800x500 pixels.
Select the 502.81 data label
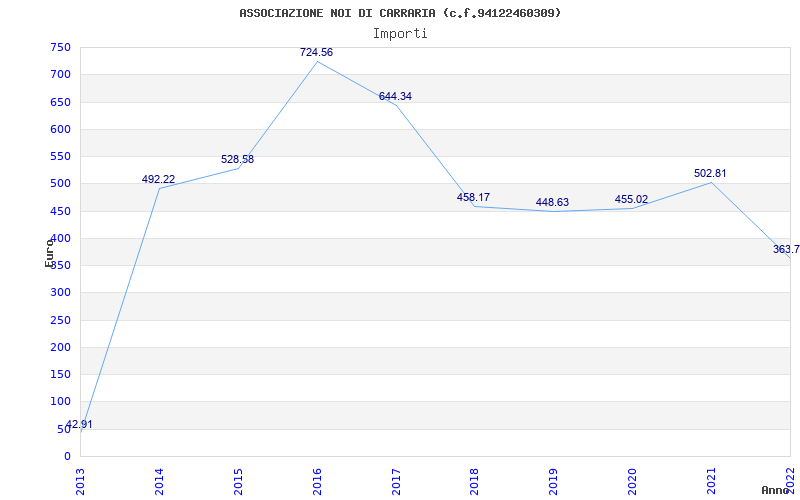710,173
